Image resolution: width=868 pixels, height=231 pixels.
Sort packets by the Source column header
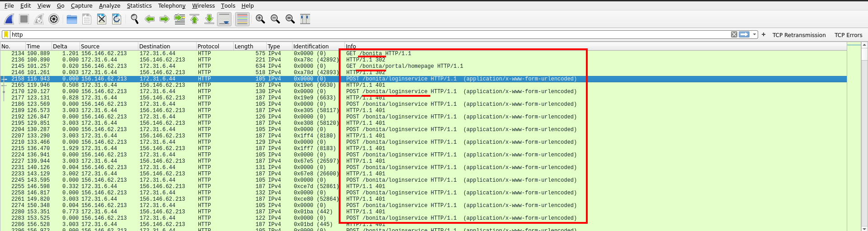coord(108,46)
